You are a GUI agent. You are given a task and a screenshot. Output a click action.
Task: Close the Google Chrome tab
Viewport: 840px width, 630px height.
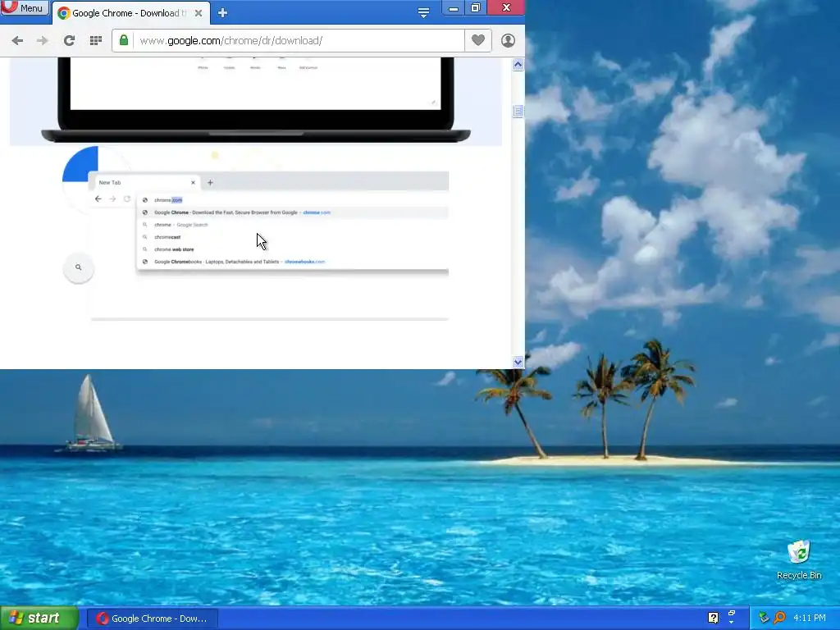pyautogui.click(x=199, y=13)
